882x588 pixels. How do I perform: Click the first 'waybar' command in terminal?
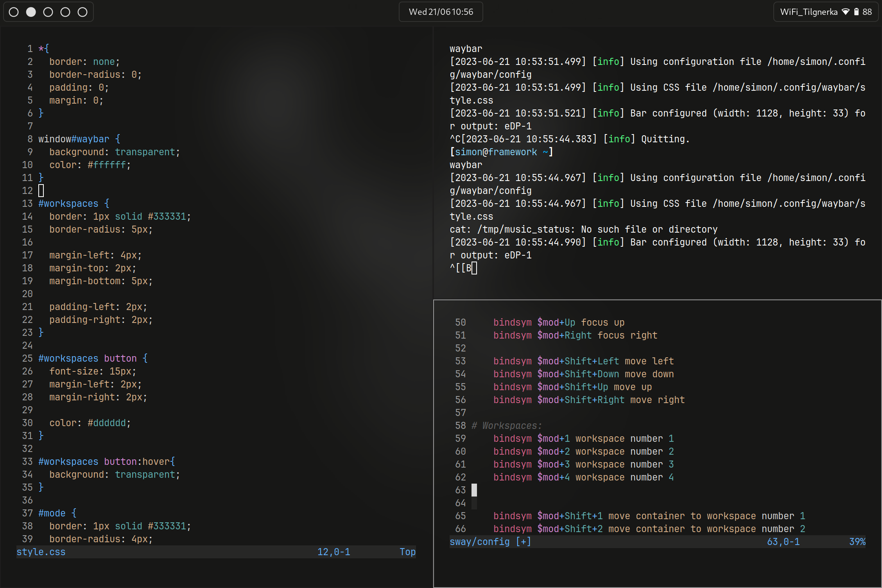[466, 49]
